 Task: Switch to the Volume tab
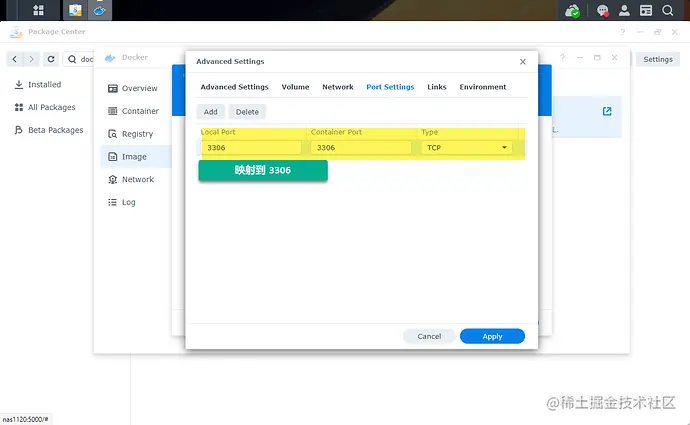295,87
